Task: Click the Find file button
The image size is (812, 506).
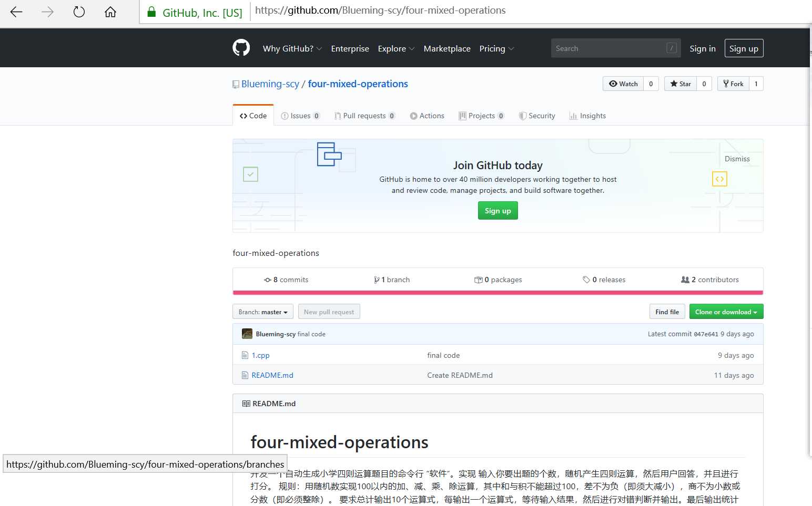Action: [667, 312]
